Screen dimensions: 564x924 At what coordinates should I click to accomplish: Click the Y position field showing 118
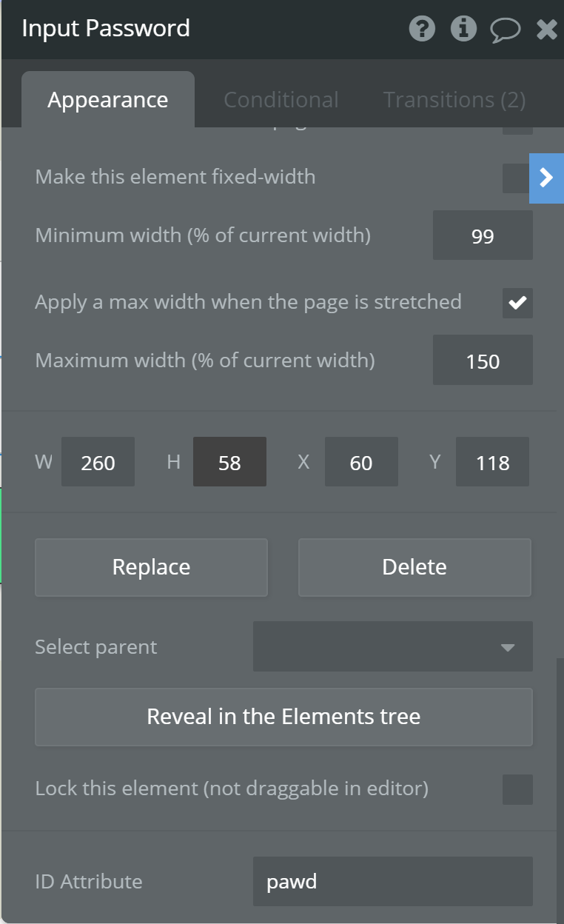[x=492, y=462]
